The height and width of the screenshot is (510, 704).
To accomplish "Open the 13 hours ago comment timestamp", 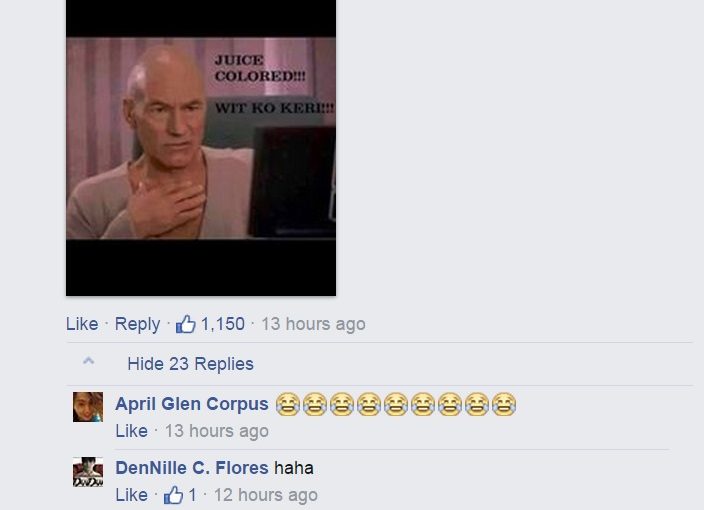I will pyautogui.click(x=313, y=324).
